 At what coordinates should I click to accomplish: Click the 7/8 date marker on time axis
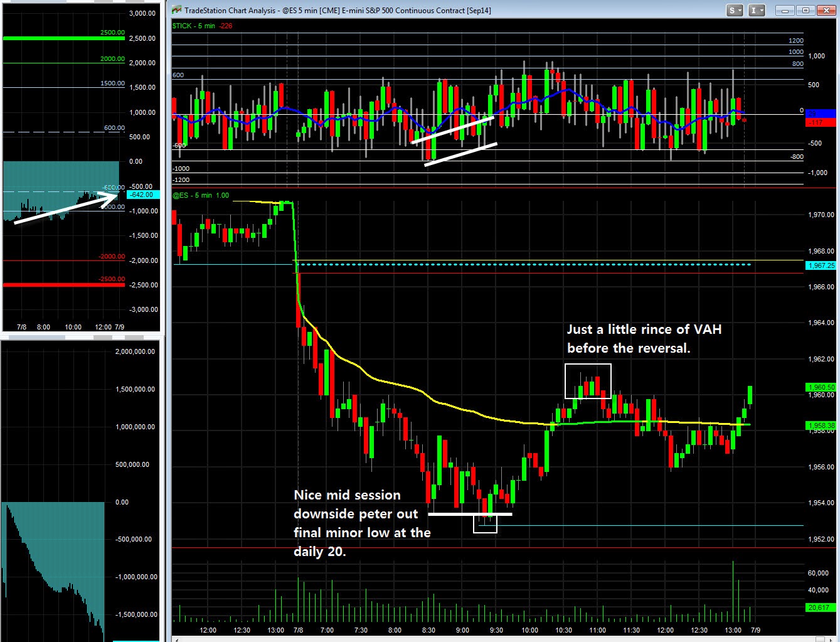pos(297,630)
